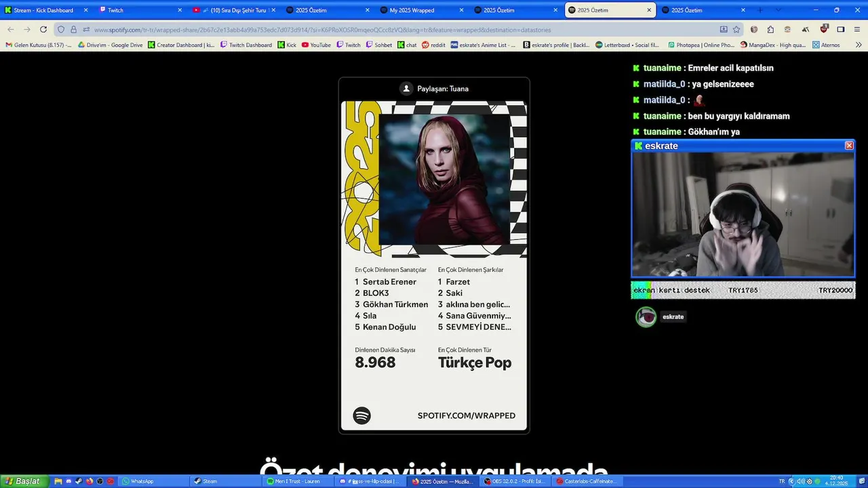Open the Drive'ım - Google Drive bookmark

[110, 45]
